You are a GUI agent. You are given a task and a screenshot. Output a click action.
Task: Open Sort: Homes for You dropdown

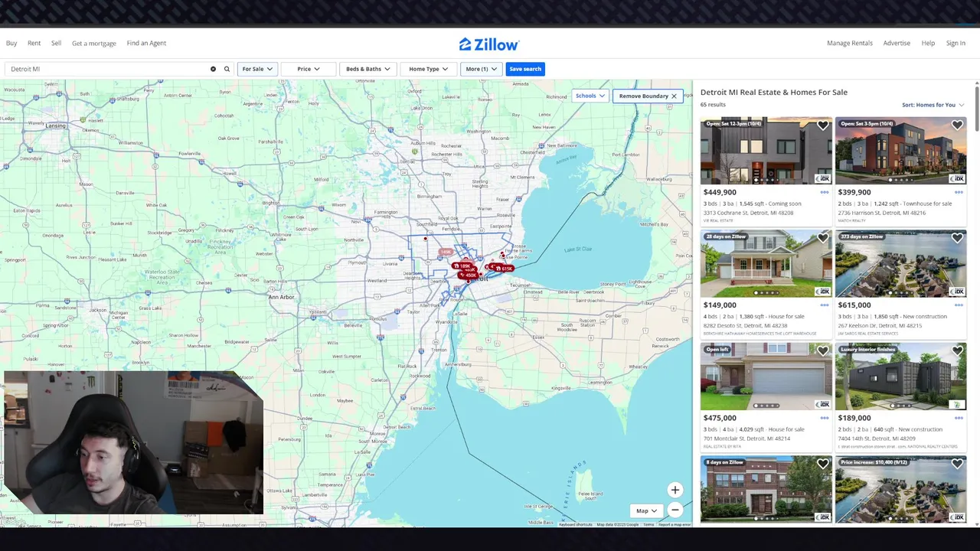[x=933, y=105]
